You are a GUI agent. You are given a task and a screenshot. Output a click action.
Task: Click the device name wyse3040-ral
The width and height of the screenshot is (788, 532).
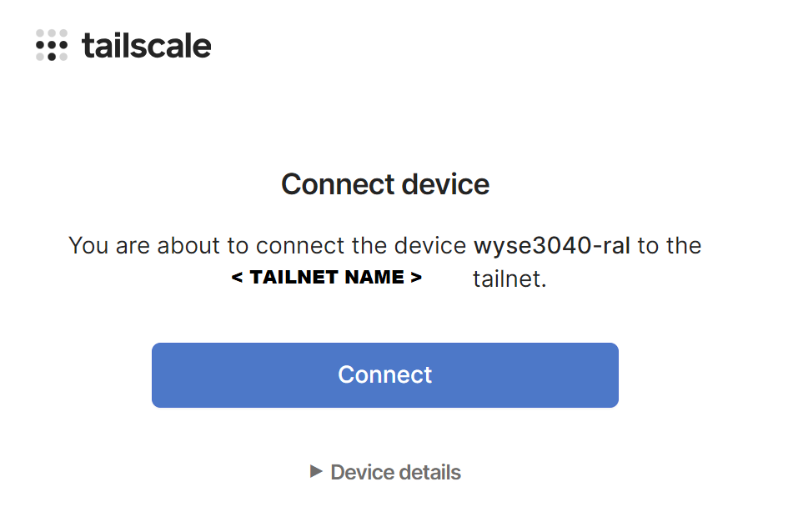tap(552, 246)
